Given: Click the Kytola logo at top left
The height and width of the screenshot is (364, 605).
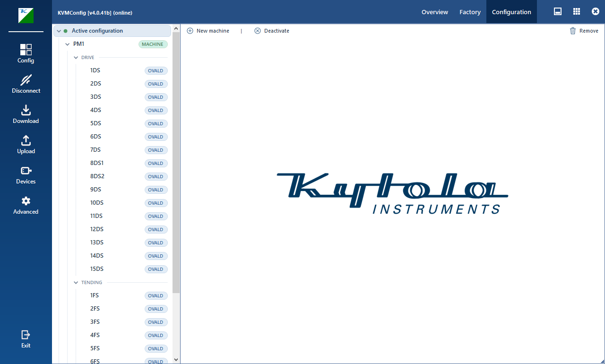Looking at the screenshot, I should (26, 16).
